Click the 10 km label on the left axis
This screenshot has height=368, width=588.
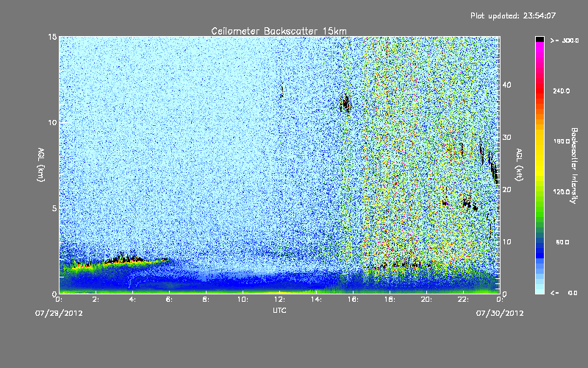pyautogui.click(x=51, y=122)
